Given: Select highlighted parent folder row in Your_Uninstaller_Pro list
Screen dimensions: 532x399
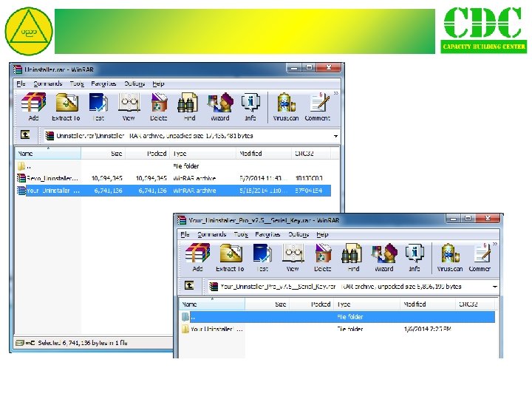Looking at the screenshot, I should click(338, 316).
